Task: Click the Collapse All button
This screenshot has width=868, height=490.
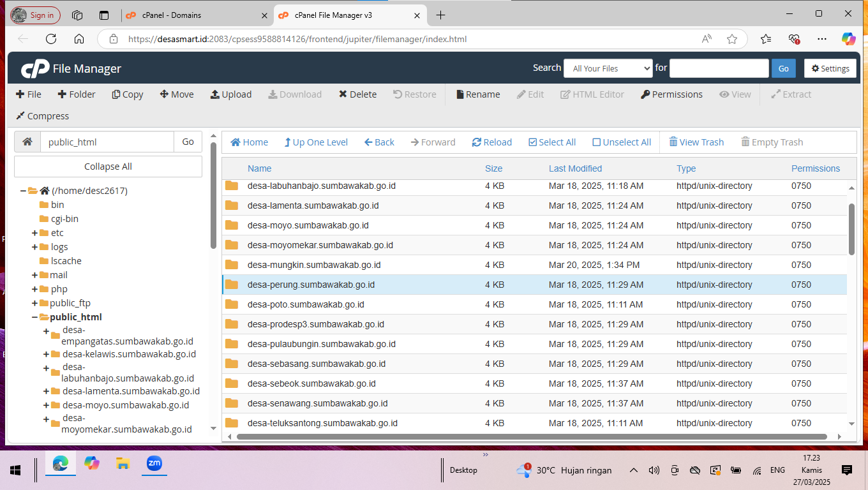Action: tap(108, 167)
